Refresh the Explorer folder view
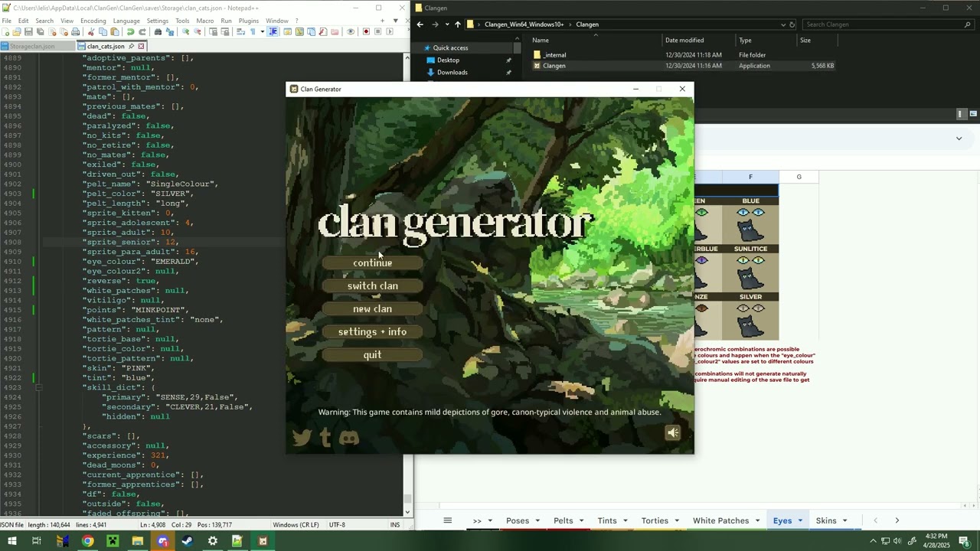 tap(792, 24)
